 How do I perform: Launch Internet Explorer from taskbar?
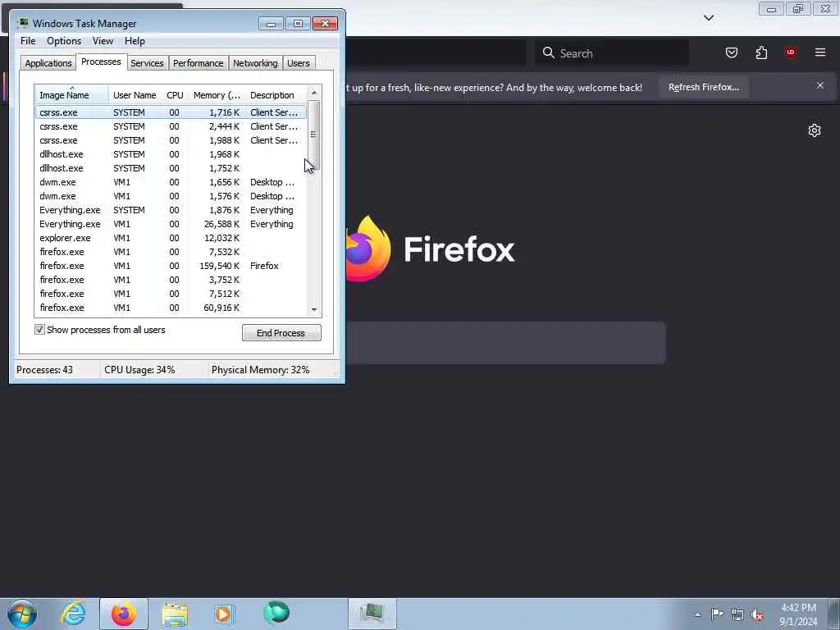pos(73,614)
